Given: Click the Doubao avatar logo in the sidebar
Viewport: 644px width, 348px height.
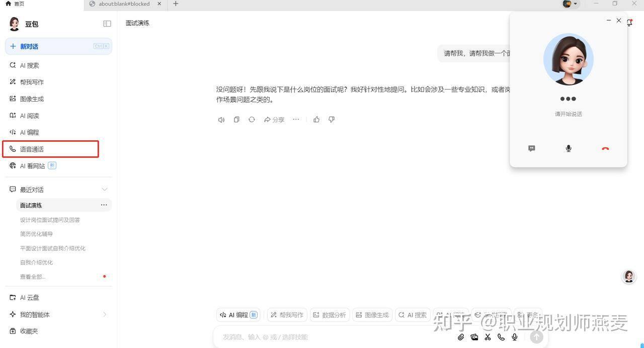Looking at the screenshot, I should tap(15, 24).
